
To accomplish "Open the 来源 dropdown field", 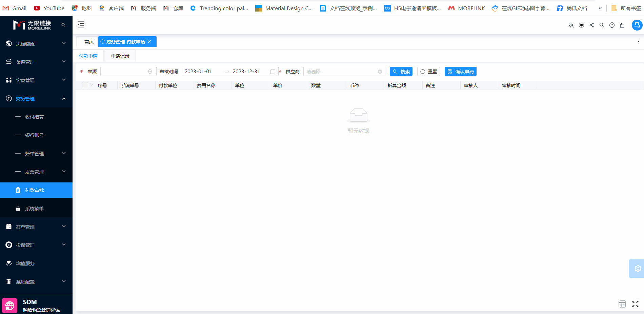I will pos(128,72).
